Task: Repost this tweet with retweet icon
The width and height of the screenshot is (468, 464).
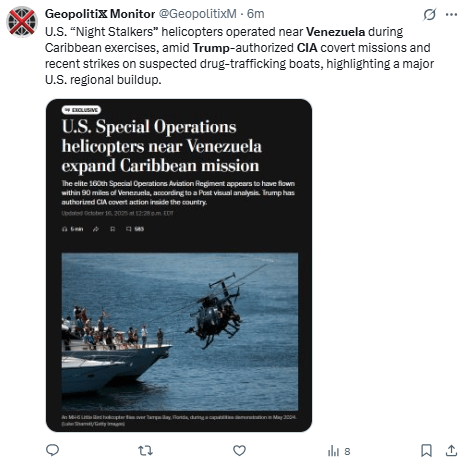Action: pos(145,451)
